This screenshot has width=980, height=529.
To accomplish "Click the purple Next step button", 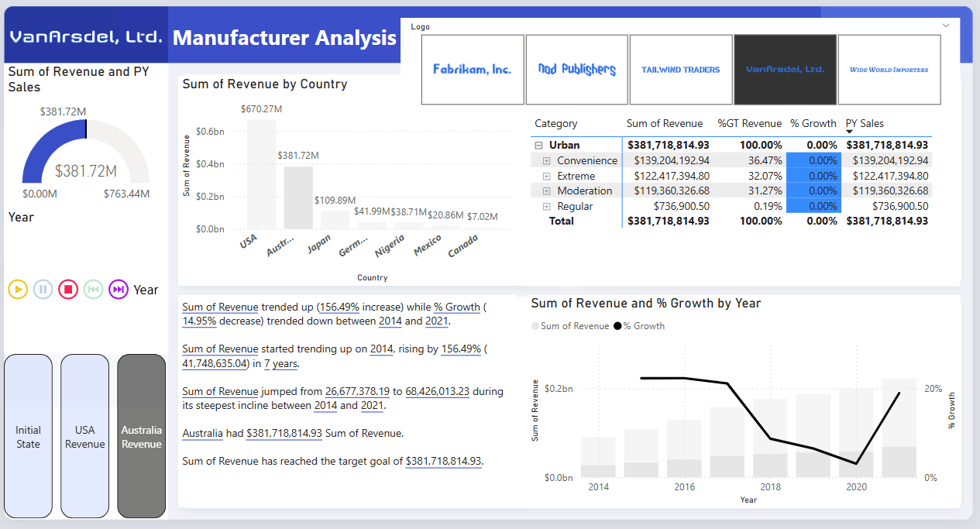I will pyautogui.click(x=119, y=290).
